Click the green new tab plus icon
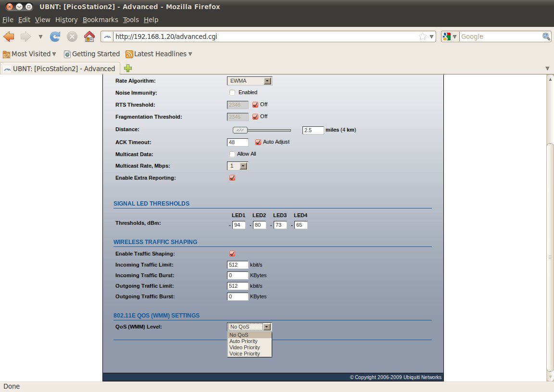This screenshot has height=392, width=554. [128, 68]
